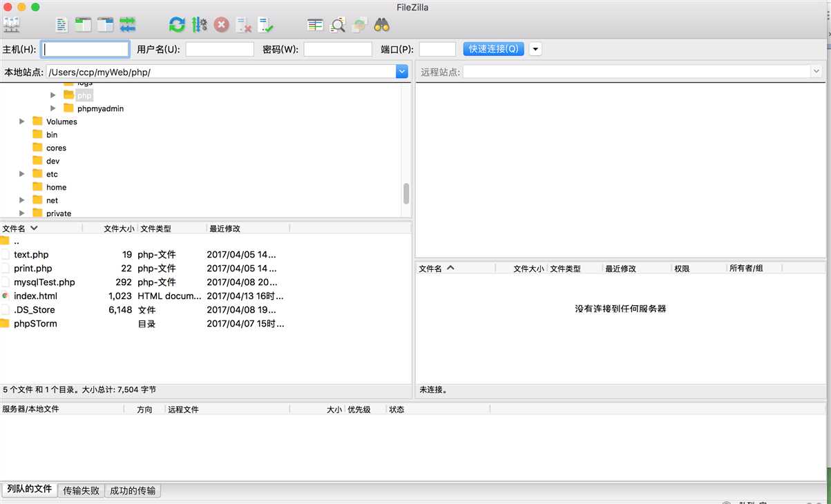Click the disconnect from server icon
The width and height of the screenshot is (831, 504).
pos(243,26)
